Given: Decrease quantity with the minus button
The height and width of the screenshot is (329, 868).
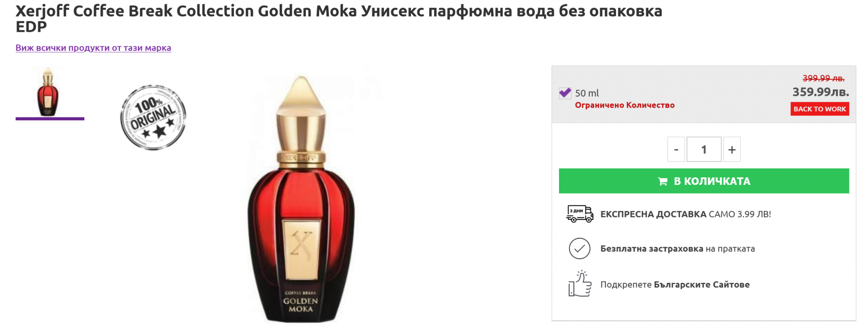Looking at the screenshot, I should point(676,149).
